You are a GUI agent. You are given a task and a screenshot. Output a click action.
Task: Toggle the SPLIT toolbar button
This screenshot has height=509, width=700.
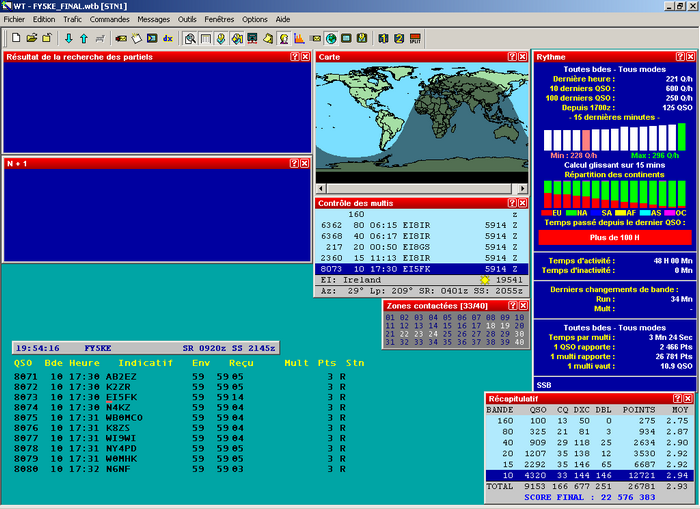point(414,38)
